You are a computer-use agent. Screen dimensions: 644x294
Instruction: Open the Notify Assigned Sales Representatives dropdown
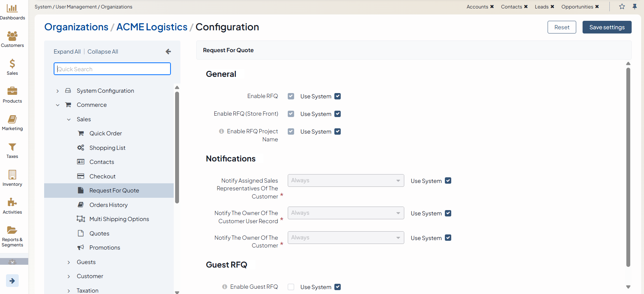point(346,180)
